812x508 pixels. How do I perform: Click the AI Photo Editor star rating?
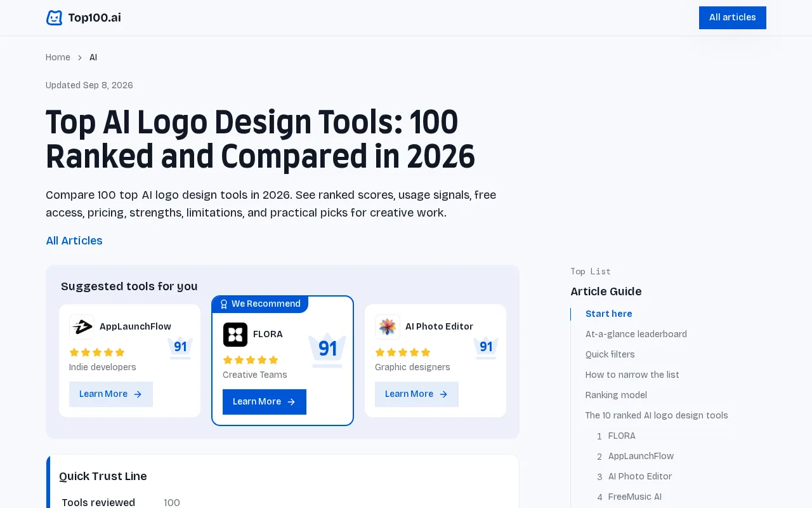(403, 352)
